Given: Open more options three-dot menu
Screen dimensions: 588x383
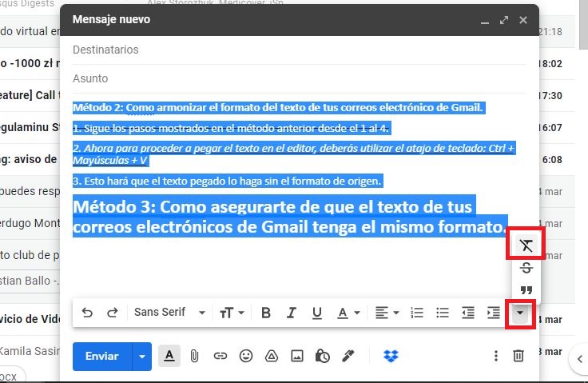Looking at the screenshot, I should click(496, 356).
